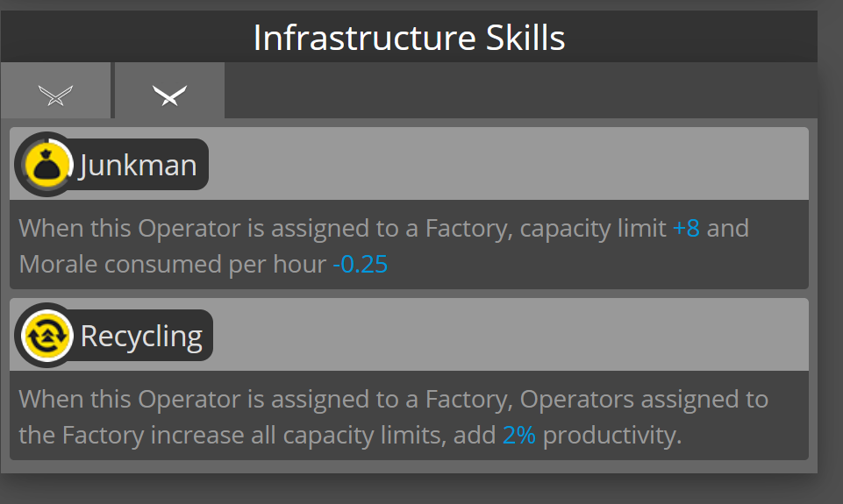The width and height of the screenshot is (843, 504).
Task: Click the outlined chevron icon in first tab
Action: coord(54,94)
